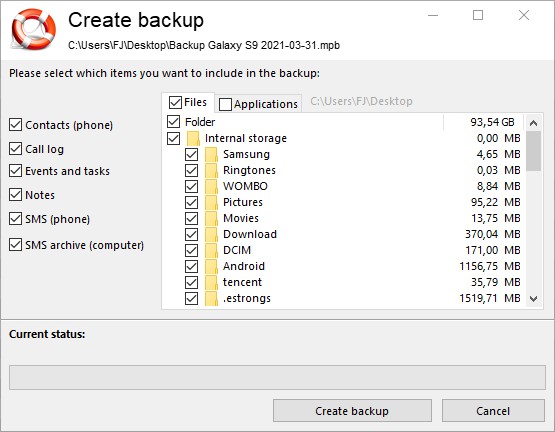Click the DCIM folder icon
555x432 pixels.
tap(211, 250)
